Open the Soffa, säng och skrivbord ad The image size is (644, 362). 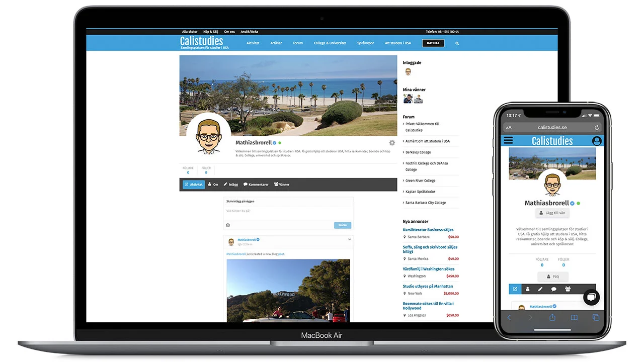click(x=430, y=249)
